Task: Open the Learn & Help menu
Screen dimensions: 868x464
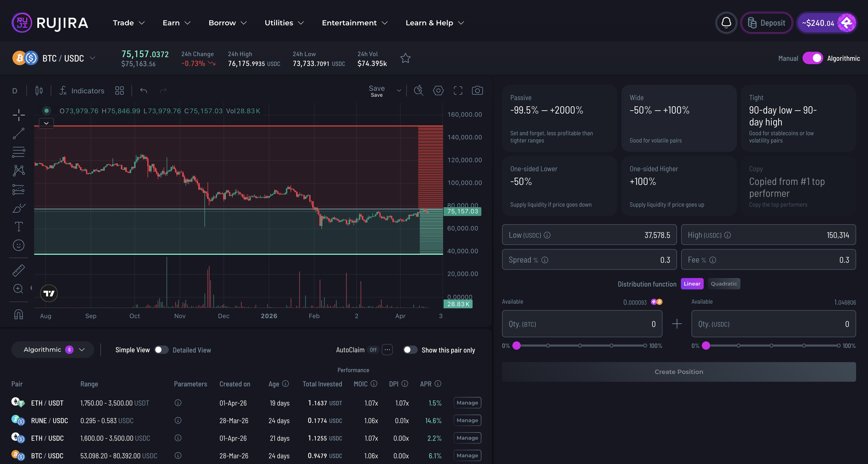Action: click(x=435, y=23)
